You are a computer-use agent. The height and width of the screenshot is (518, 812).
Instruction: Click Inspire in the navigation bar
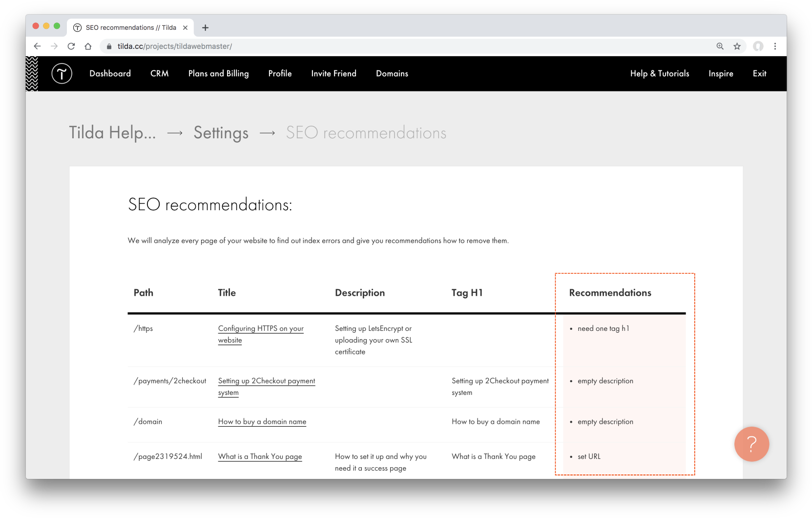pyautogui.click(x=721, y=73)
